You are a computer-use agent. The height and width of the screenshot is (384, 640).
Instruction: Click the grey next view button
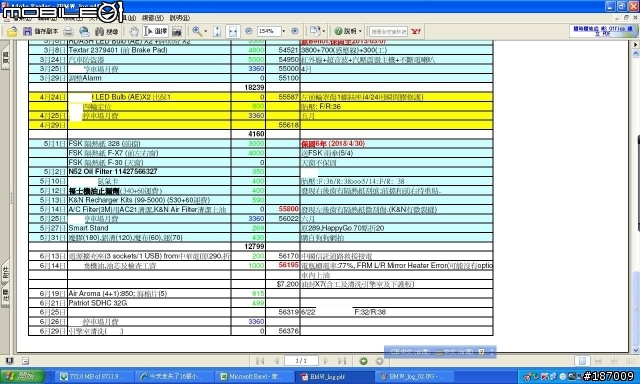[x=379, y=361]
